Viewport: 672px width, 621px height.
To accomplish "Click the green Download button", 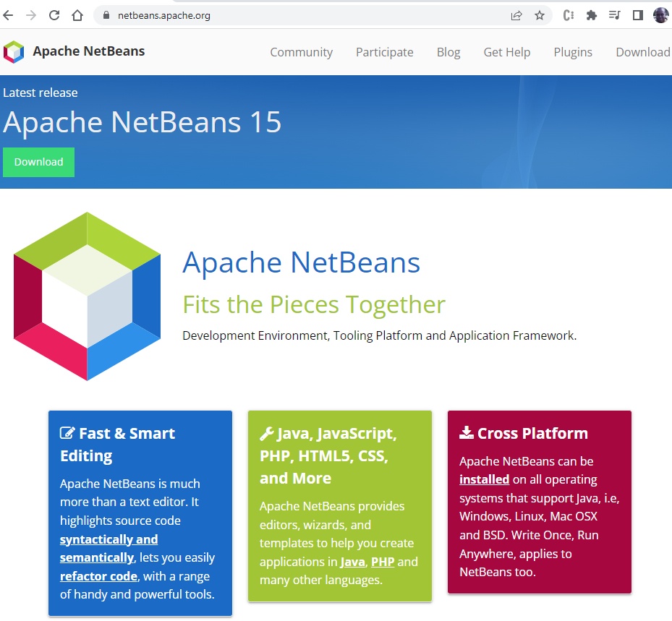I will point(38,162).
